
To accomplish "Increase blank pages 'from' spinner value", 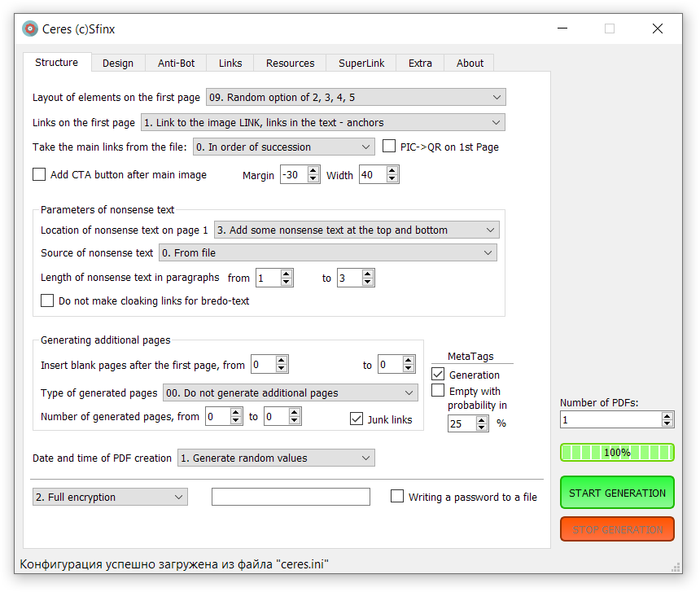I will (282, 361).
